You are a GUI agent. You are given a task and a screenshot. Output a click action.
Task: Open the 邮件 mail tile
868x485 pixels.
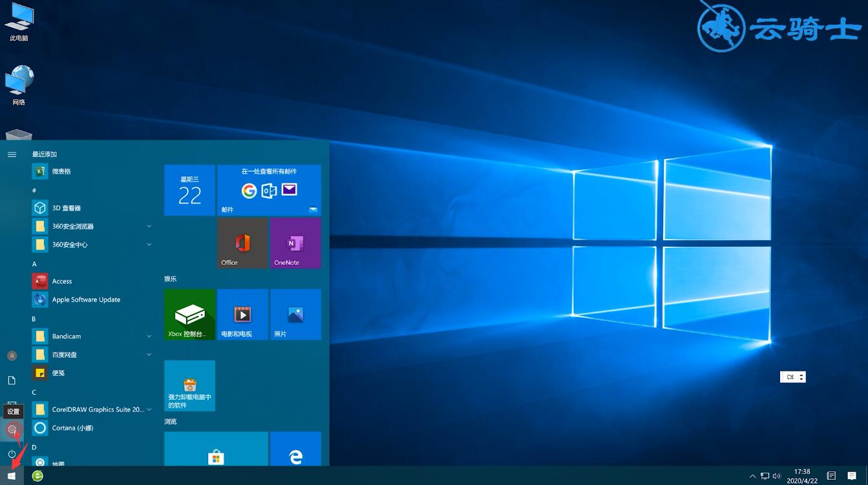tap(269, 190)
